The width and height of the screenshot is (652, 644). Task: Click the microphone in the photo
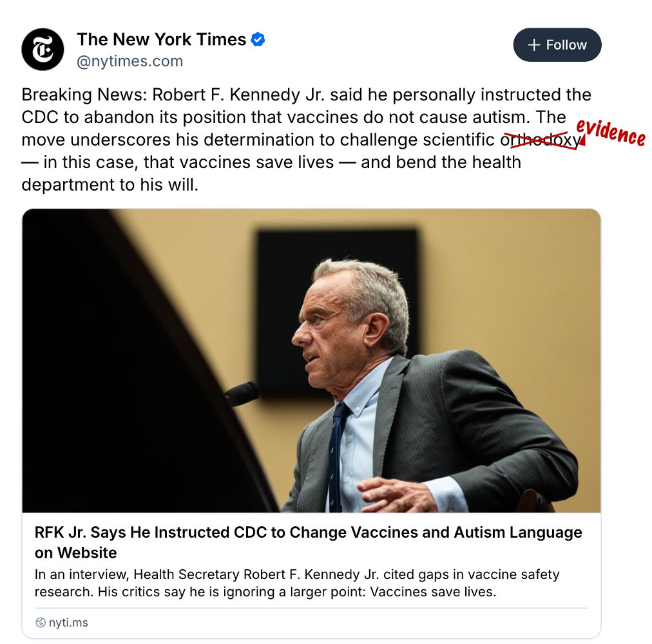tap(242, 393)
